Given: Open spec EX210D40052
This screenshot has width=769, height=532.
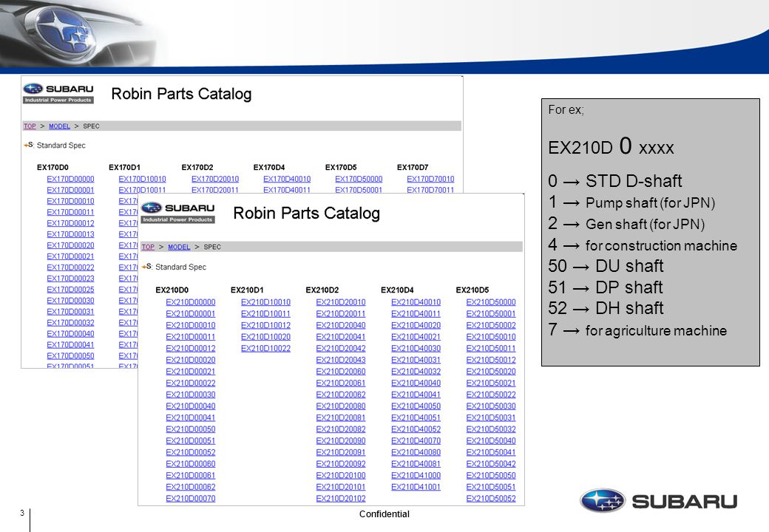Looking at the screenshot, I should click(416, 429).
